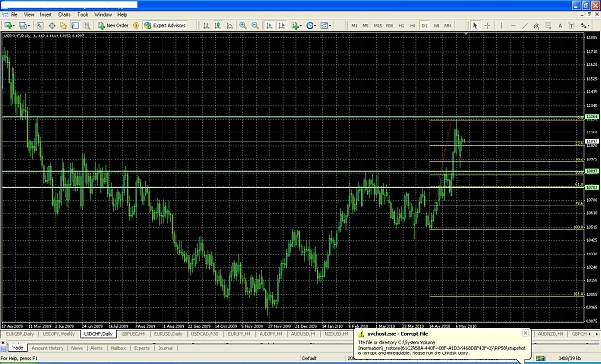The width and height of the screenshot is (601, 364).
Task: Switch timeframe to H1
Action: pyautogui.click(x=401, y=25)
